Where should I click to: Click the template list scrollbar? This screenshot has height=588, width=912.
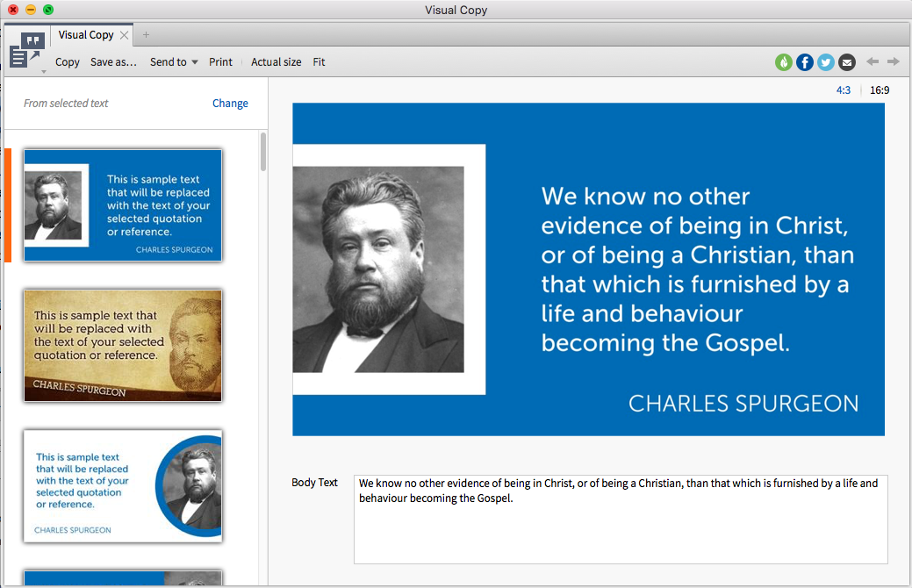point(263,153)
